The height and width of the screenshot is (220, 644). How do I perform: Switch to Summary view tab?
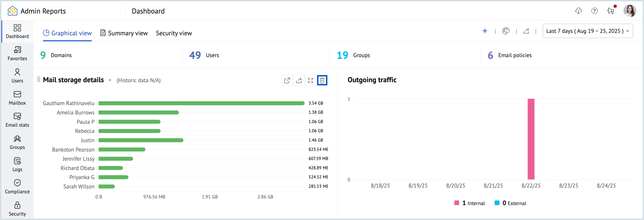124,33
